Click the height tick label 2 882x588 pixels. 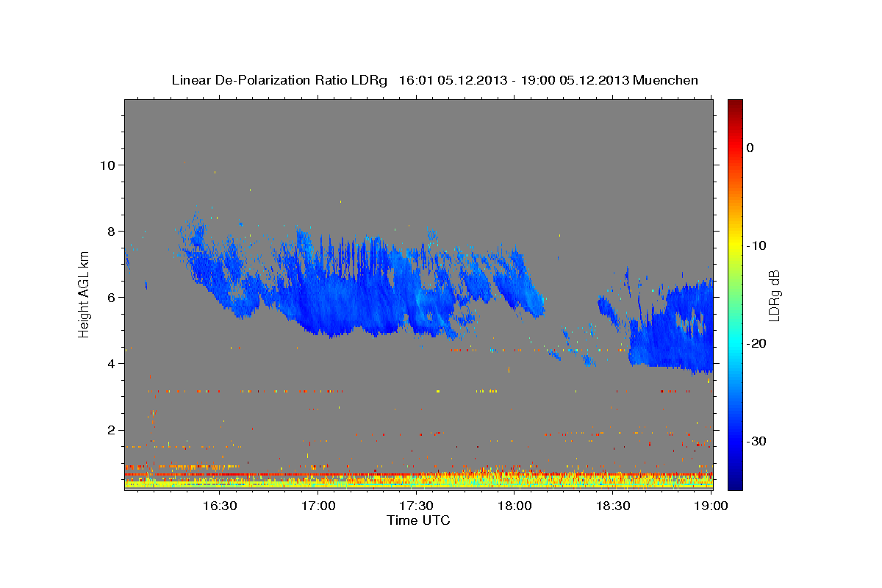pos(112,430)
